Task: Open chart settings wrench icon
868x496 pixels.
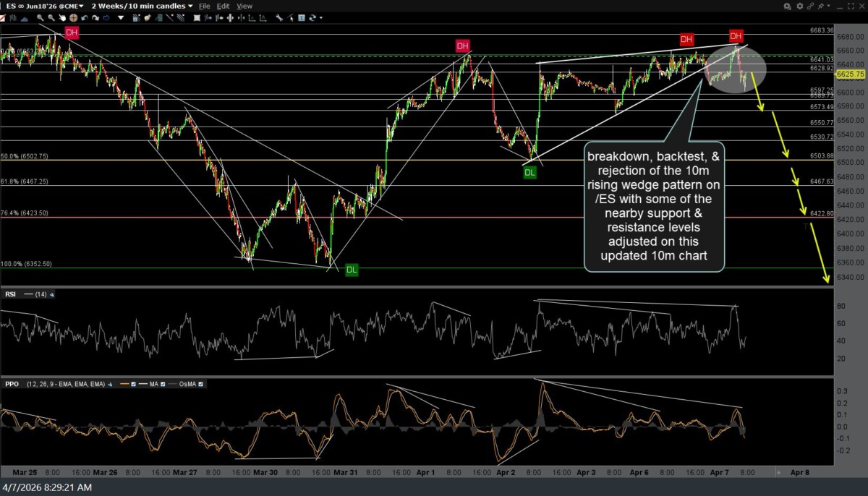Action: pyautogui.click(x=278, y=18)
